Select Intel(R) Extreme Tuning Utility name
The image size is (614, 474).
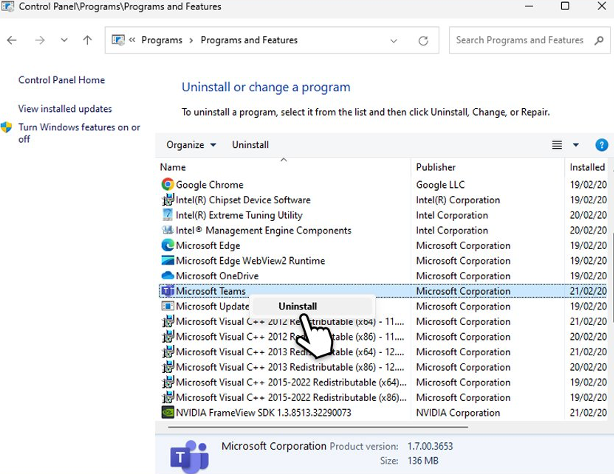pos(239,215)
